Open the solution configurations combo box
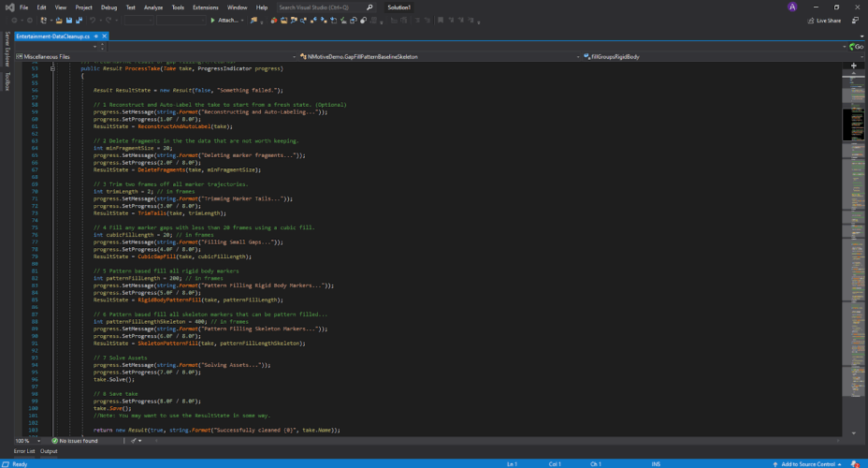Screen dimensions: 868x468 coord(138,21)
